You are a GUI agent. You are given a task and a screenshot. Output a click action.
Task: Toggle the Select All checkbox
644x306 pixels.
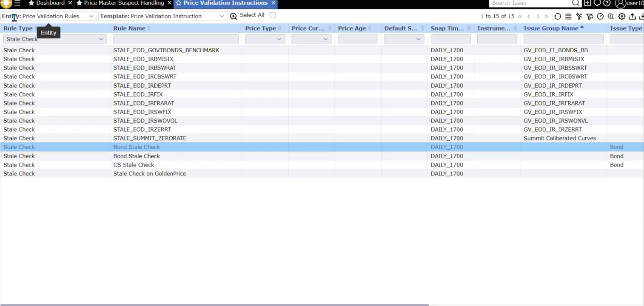click(x=273, y=15)
